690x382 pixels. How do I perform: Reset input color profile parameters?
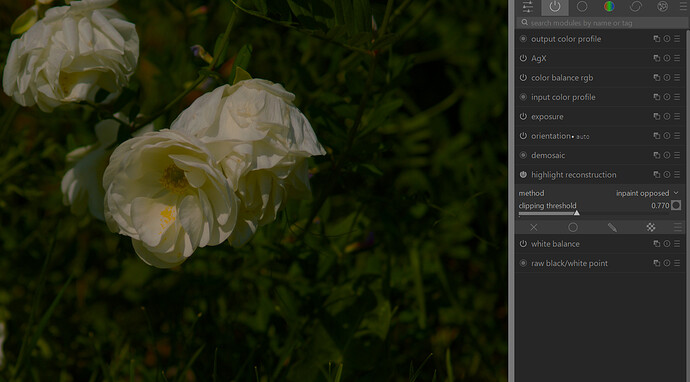(667, 97)
